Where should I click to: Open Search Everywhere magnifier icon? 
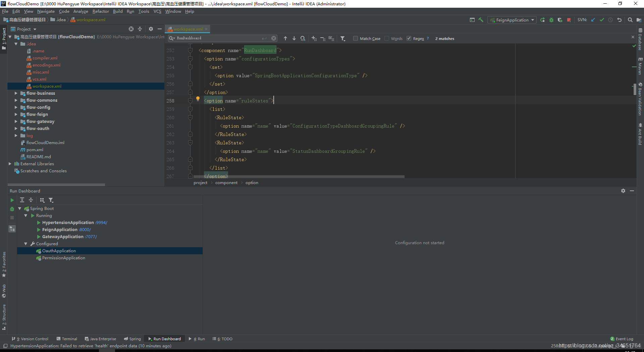(x=630, y=20)
